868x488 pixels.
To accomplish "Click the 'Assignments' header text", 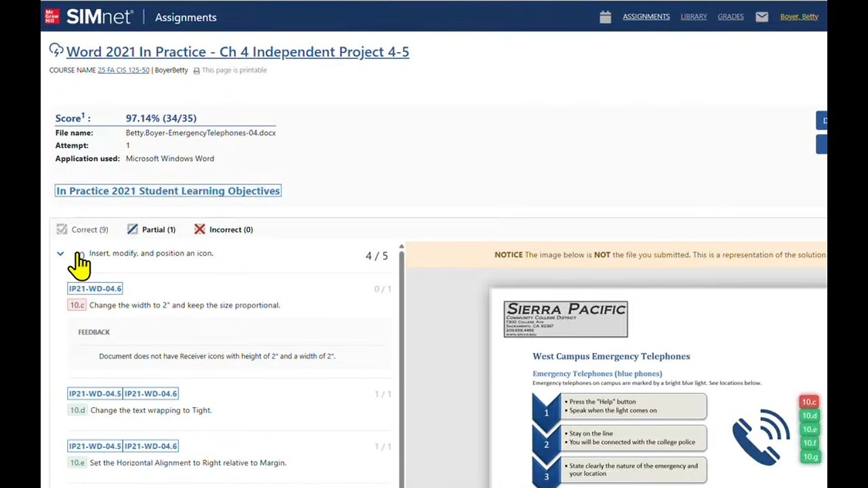I will click(186, 18).
